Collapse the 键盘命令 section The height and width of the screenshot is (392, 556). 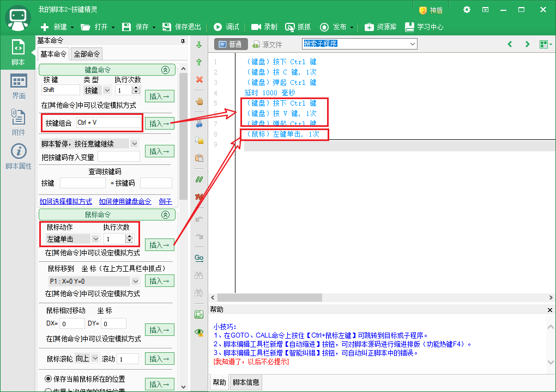pos(165,70)
